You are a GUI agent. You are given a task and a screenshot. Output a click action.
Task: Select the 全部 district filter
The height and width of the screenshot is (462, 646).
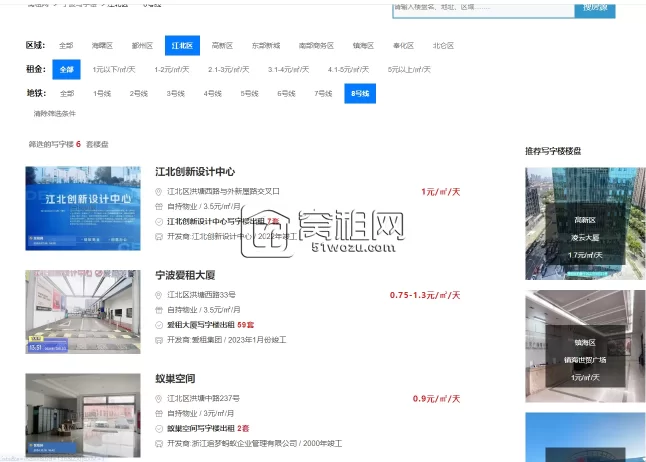pyautogui.click(x=66, y=46)
